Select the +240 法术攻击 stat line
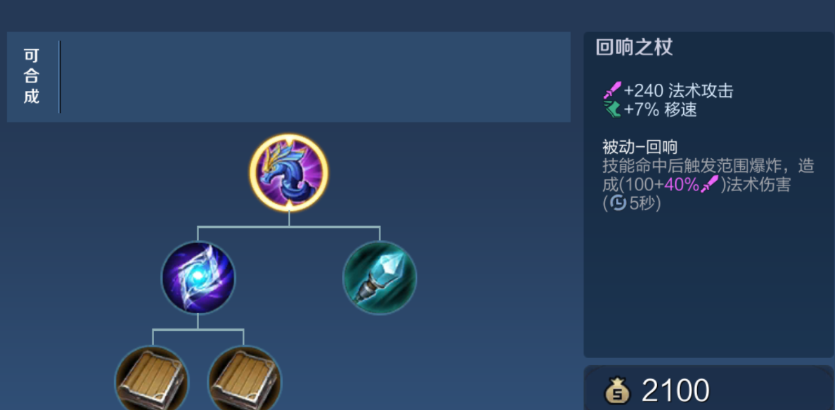Image resolution: width=835 pixels, height=410 pixels. coord(668,91)
